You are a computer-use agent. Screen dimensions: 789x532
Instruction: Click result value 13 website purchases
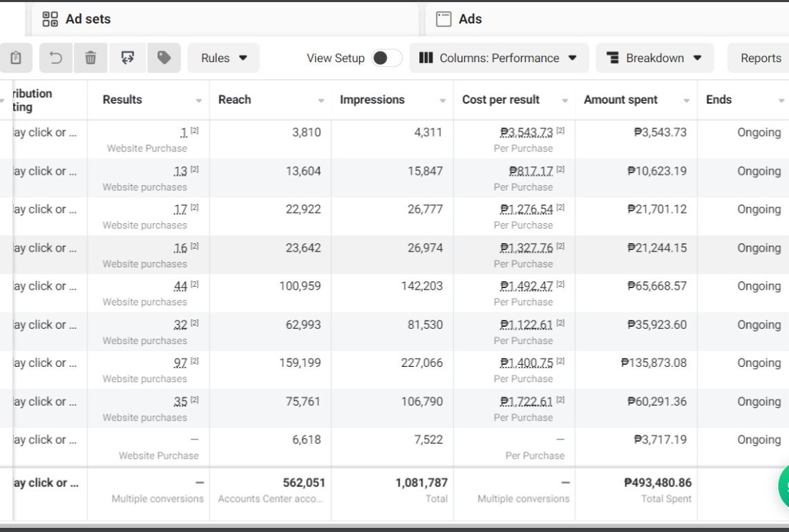180,171
